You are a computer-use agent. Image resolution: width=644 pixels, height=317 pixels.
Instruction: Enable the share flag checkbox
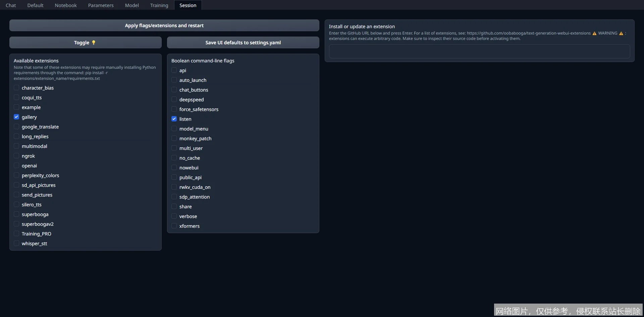[174, 207]
